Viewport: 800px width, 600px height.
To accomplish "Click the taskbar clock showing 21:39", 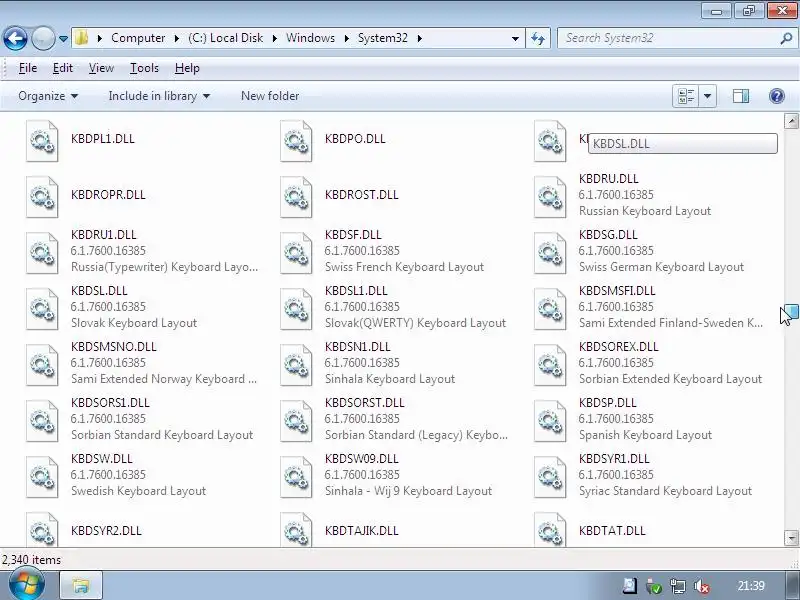I will [x=751, y=586].
